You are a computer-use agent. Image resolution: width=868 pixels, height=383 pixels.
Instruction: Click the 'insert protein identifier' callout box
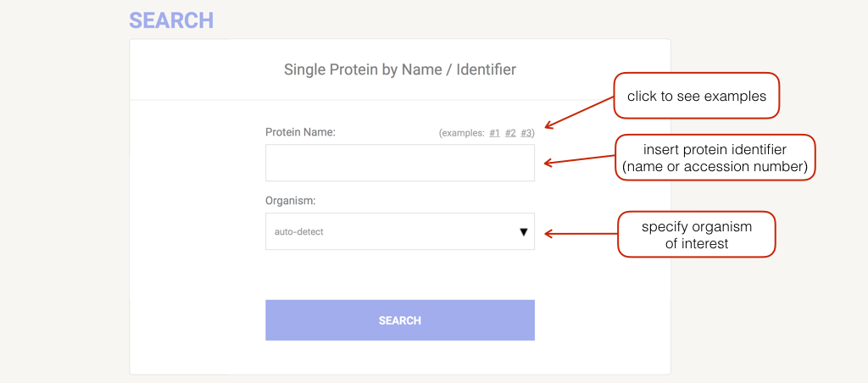pyautogui.click(x=715, y=158)
